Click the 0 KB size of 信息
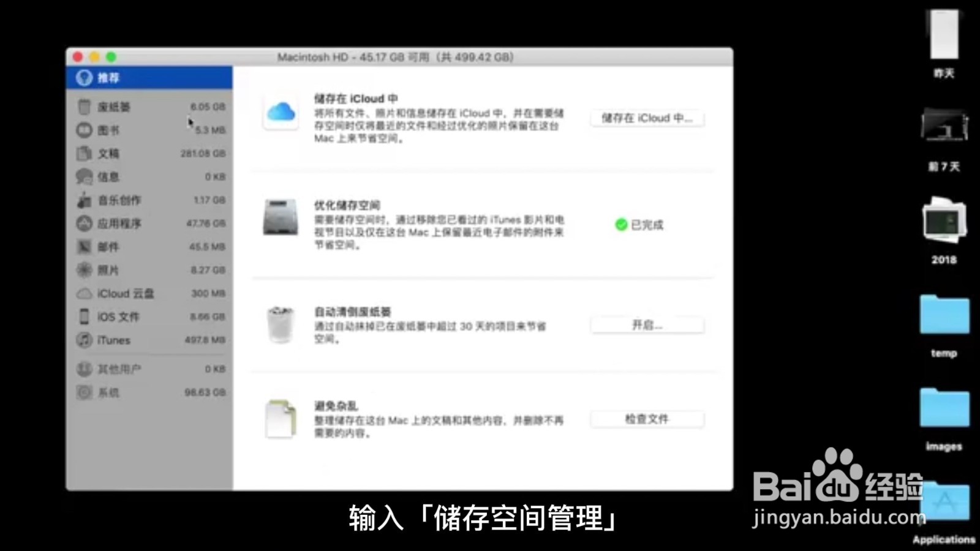 coord(215,176)
